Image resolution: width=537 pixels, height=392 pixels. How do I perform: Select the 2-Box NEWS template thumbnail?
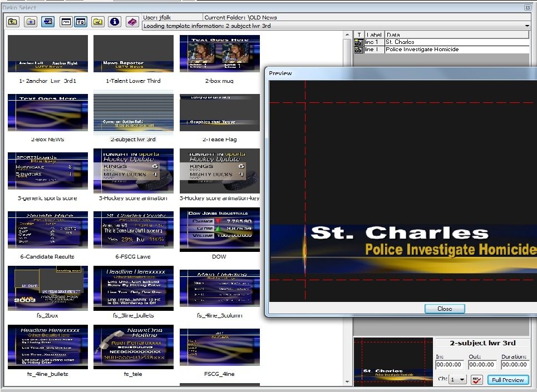click(x=48, y=112)
